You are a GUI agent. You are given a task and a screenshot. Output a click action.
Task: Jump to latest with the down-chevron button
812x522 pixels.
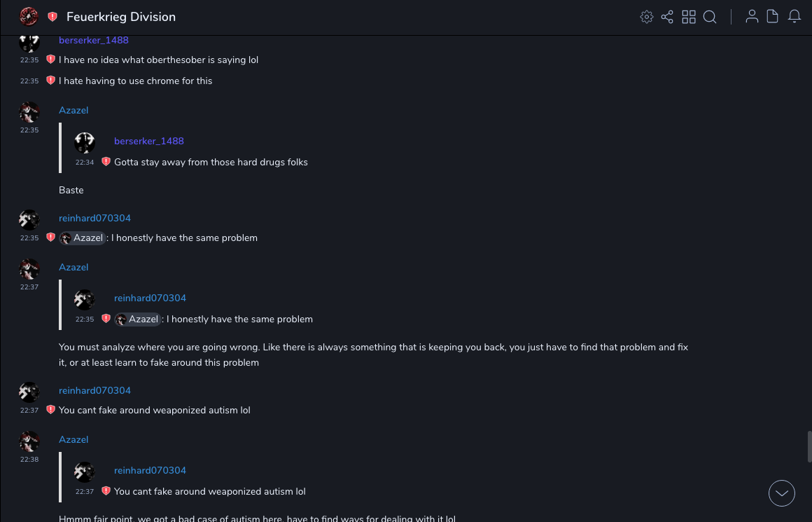click(781, 493)
